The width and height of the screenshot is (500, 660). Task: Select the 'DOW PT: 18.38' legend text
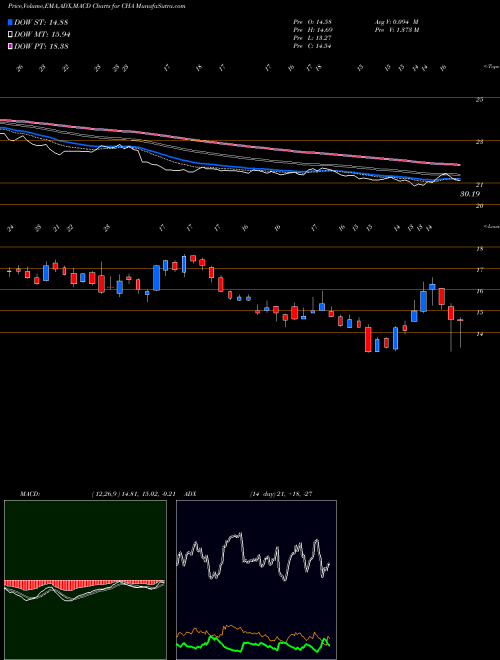(41, 46)
